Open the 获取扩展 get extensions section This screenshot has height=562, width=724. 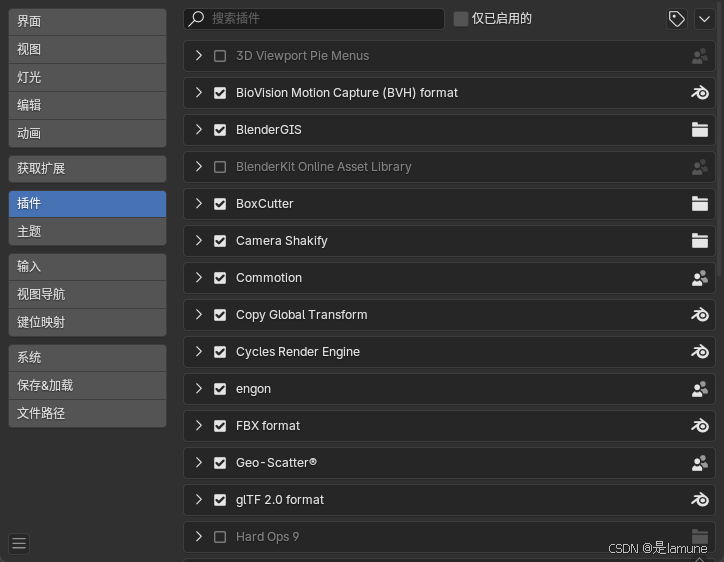coord(87,169)
